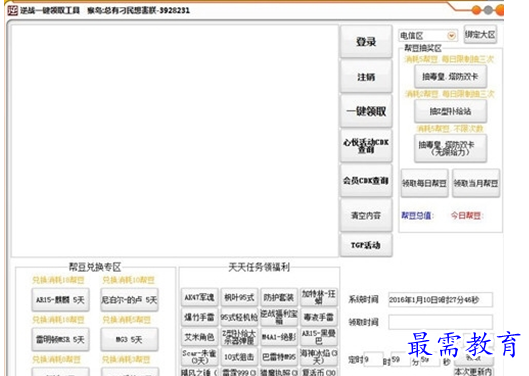Click the 一键领取 button
The image size is (529, 376).
click(366, 111)
